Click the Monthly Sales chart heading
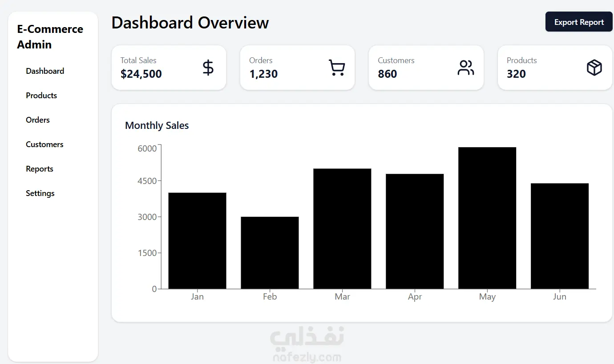The width and height of the screenshot is (614, 364). coord(157,126)
